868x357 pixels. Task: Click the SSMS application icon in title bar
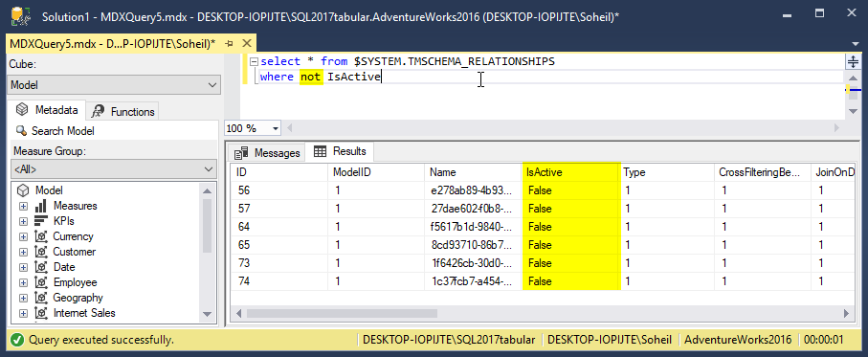(x=20, y=16)
